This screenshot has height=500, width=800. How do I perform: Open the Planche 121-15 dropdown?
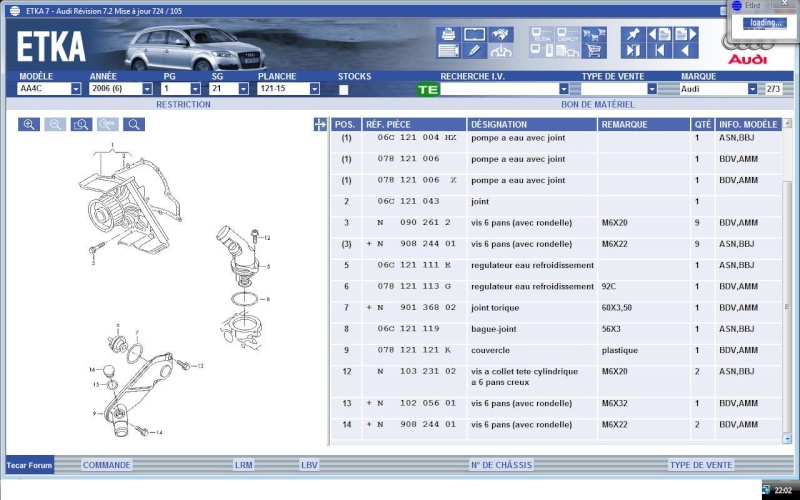click(x=314, y=89)
